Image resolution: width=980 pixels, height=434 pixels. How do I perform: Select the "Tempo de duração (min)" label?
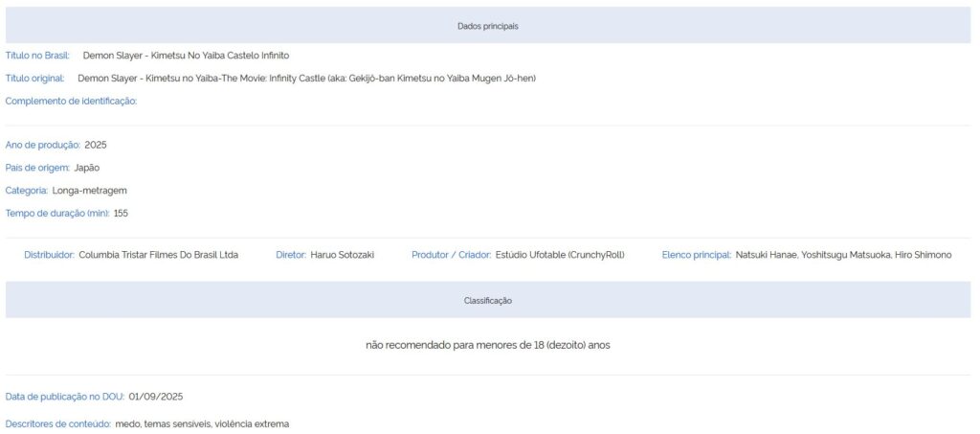tap(57, 214)
